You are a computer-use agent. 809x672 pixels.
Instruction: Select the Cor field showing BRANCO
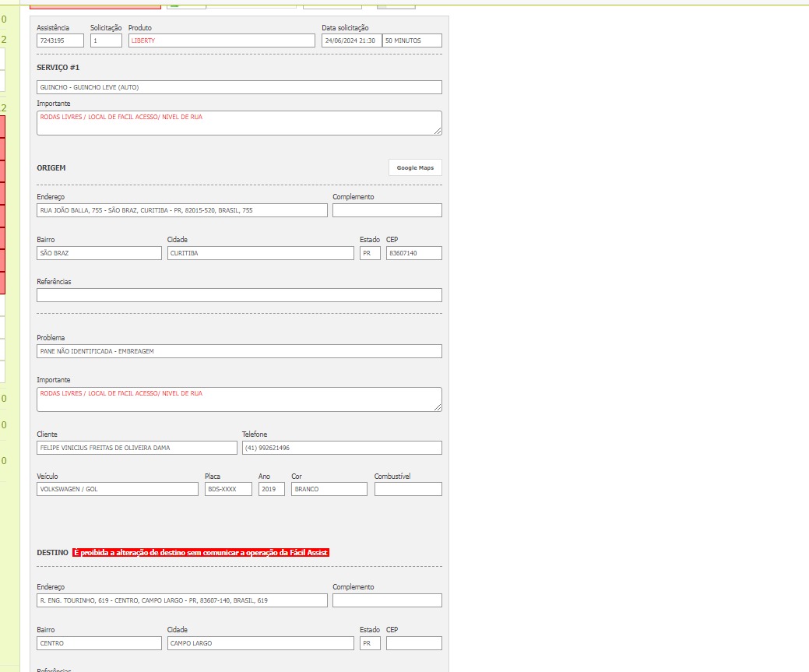point(329,489)
